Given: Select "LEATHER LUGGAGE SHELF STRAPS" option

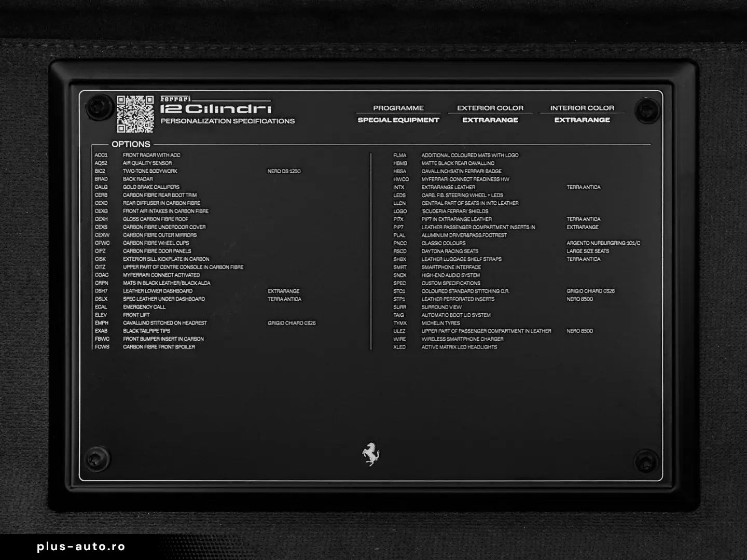Looking at the screenshot, I should (462, 259).
